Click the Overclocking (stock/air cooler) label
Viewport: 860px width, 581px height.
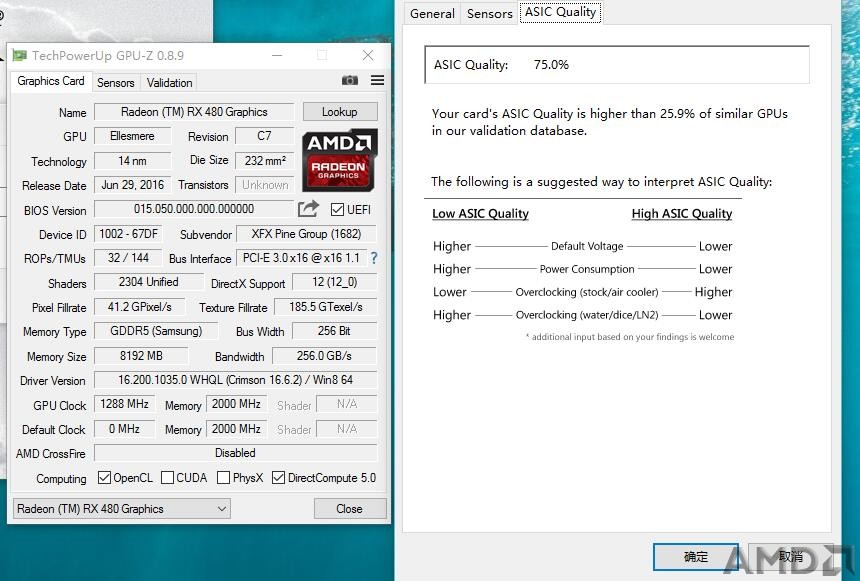[x=587, y=292]
